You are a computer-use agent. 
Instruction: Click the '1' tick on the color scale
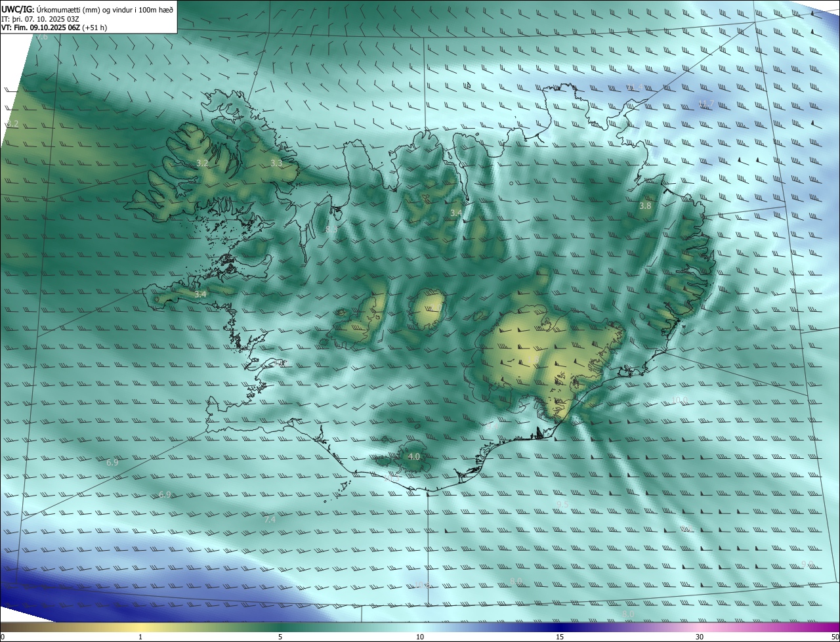pyautogui.click(x=140, y=637)
